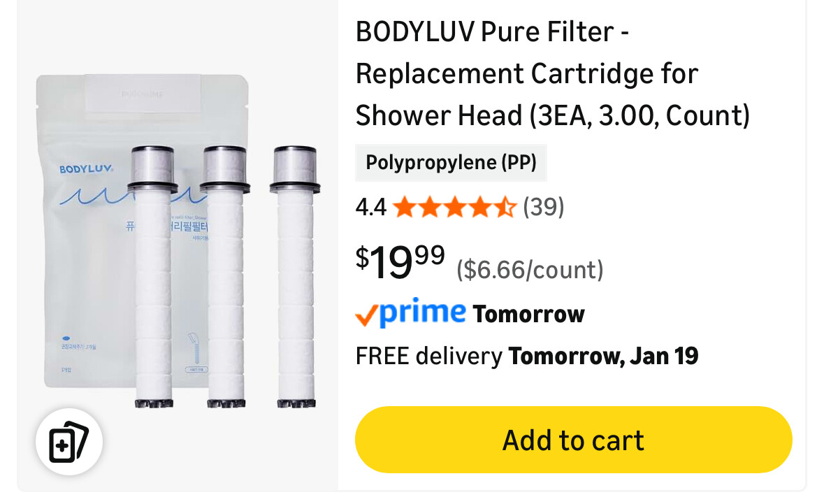The image size is (824, 504).
Task: Click the FREE delivery Tomorrow, Jan 19 text
Action: pos(527,356)
